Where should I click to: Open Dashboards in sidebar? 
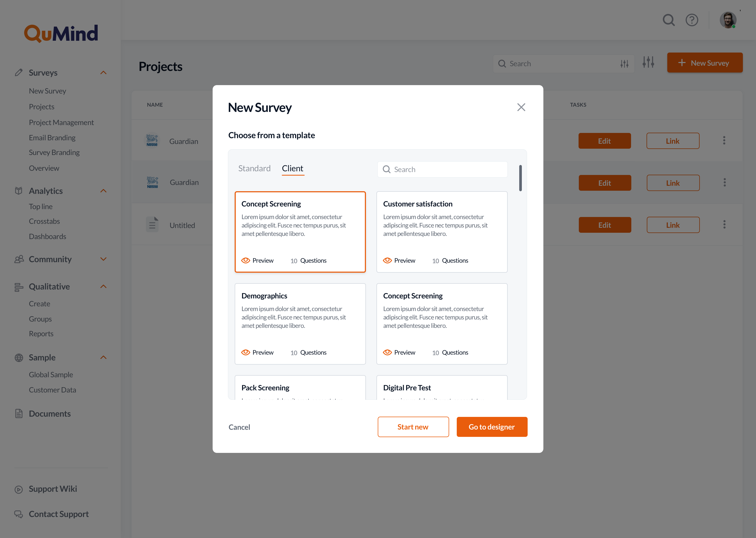(47, 236)
